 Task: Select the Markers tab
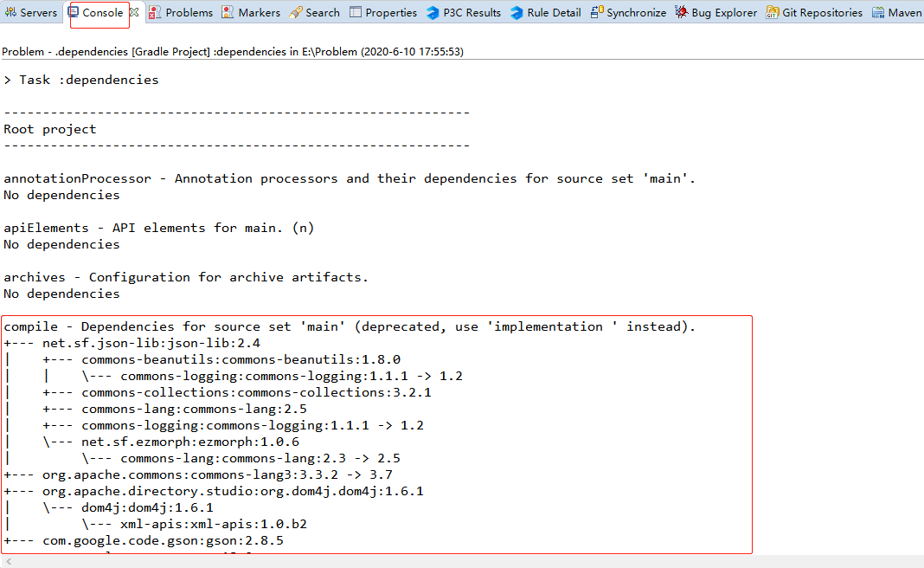(x=251, y=12)
